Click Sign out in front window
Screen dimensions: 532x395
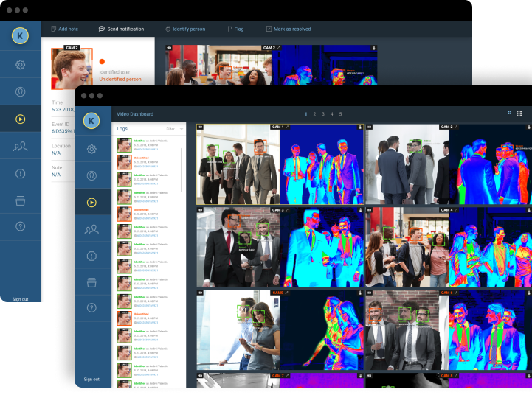click(x=91, y=379)
